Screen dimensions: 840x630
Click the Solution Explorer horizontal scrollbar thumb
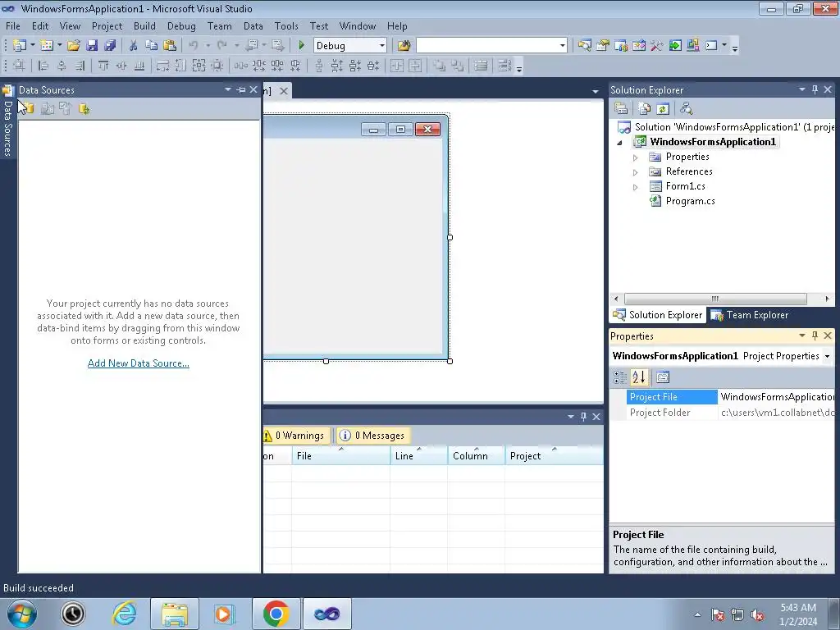[715, 299]
